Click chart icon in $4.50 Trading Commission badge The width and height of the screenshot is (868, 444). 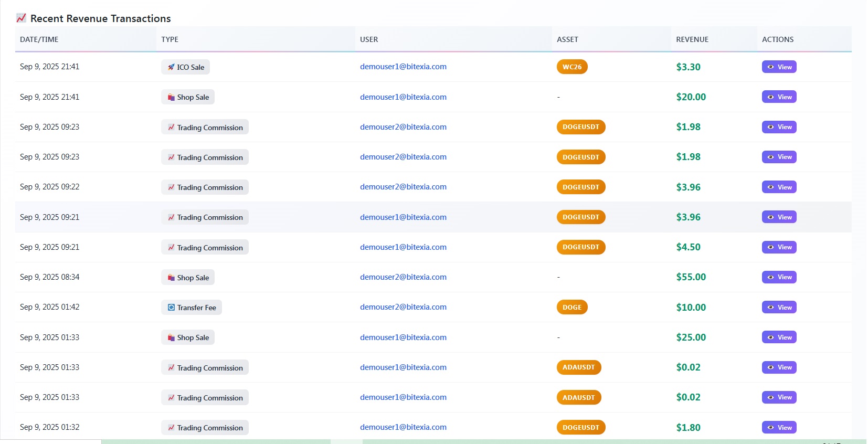171,247
